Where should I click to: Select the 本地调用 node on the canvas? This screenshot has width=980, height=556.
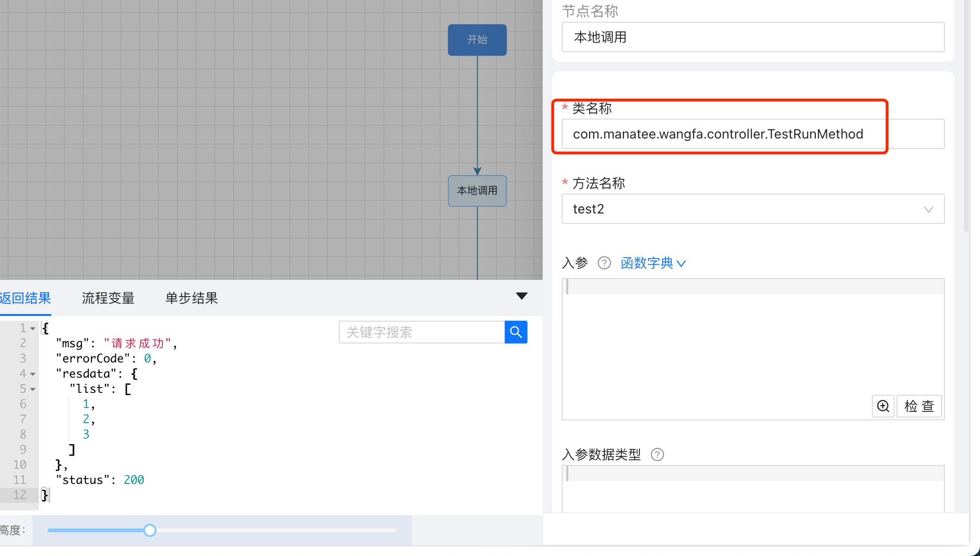pyautogui.click(x=477, y=191)
